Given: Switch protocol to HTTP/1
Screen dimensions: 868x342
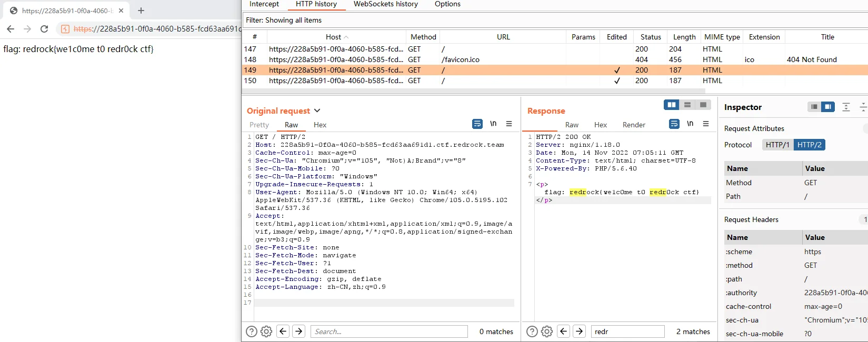Looking at the screenshot, I should (x=777, y=145).
